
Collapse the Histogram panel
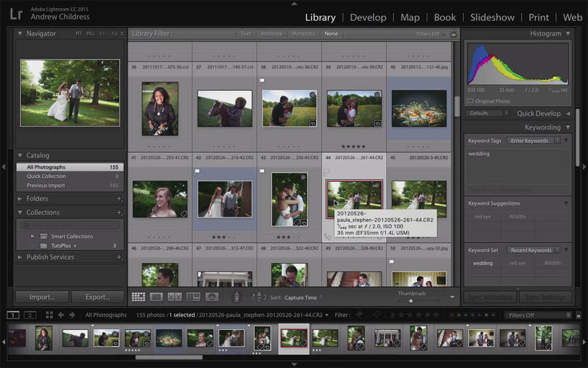coord(568,33)
